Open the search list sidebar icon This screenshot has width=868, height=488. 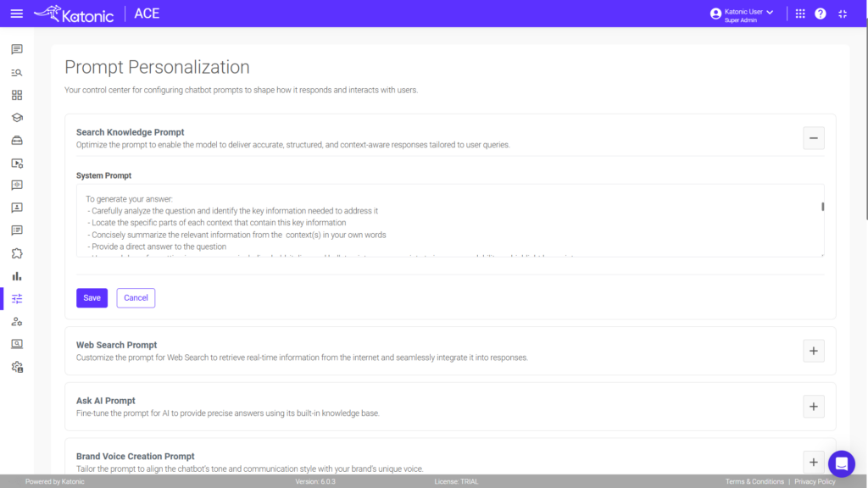17,73
